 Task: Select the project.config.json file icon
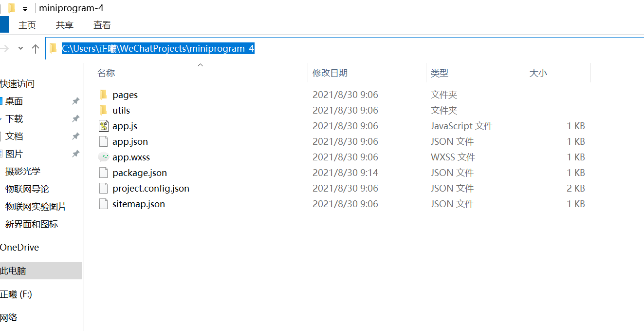(103, 188)
